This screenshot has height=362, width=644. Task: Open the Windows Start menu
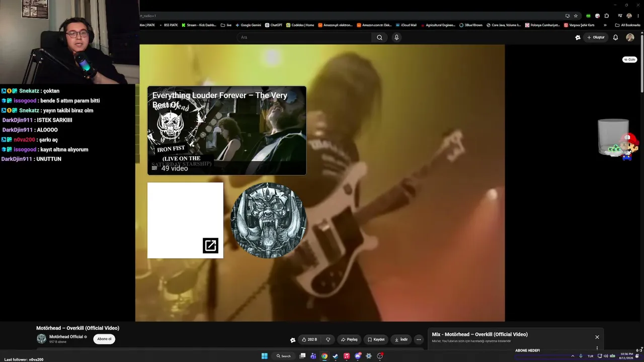[264, 356]
